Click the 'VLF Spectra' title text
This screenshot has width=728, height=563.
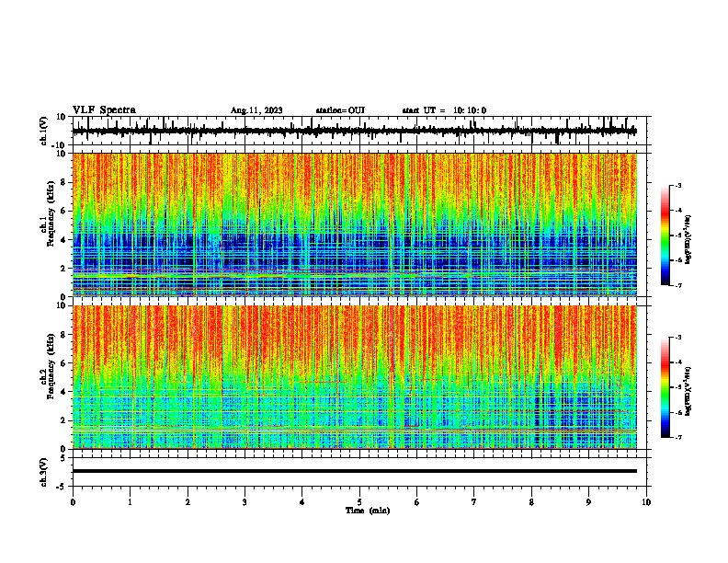tap(104, 109)
